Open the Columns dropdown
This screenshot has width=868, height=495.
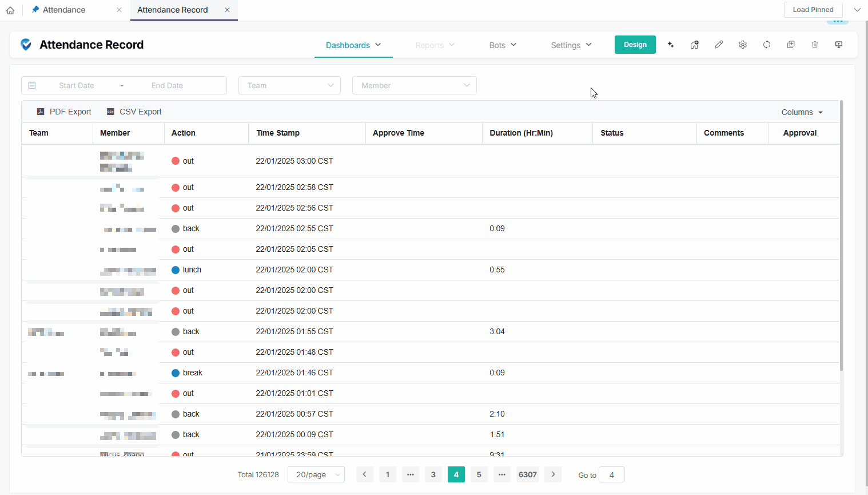[x=802, y=112]
